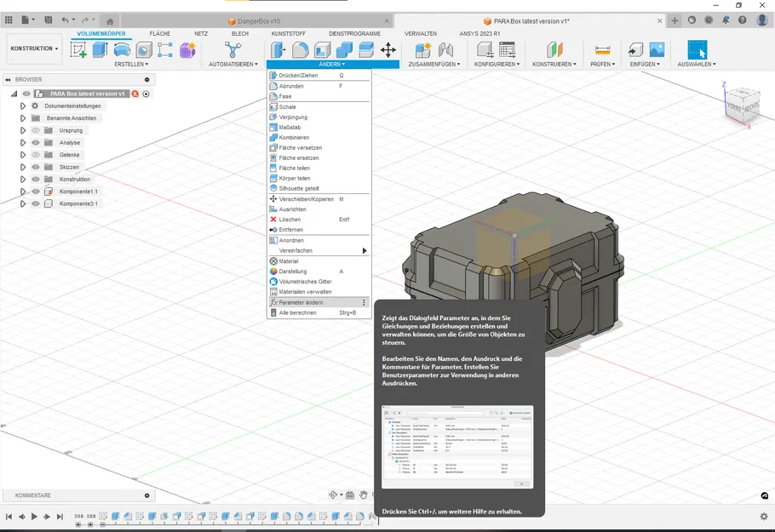Viewport: 775px width, 532px height.
Task: Expand the Dokumenteinstellungen tree node
Action: pyautogui.click(x=23, y=106)
